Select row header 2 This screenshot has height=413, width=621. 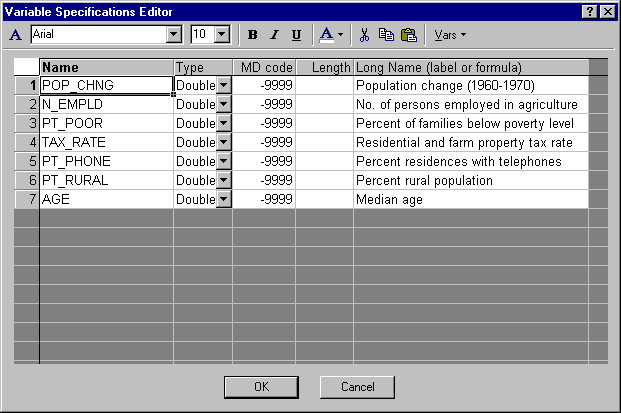[27, 104]
